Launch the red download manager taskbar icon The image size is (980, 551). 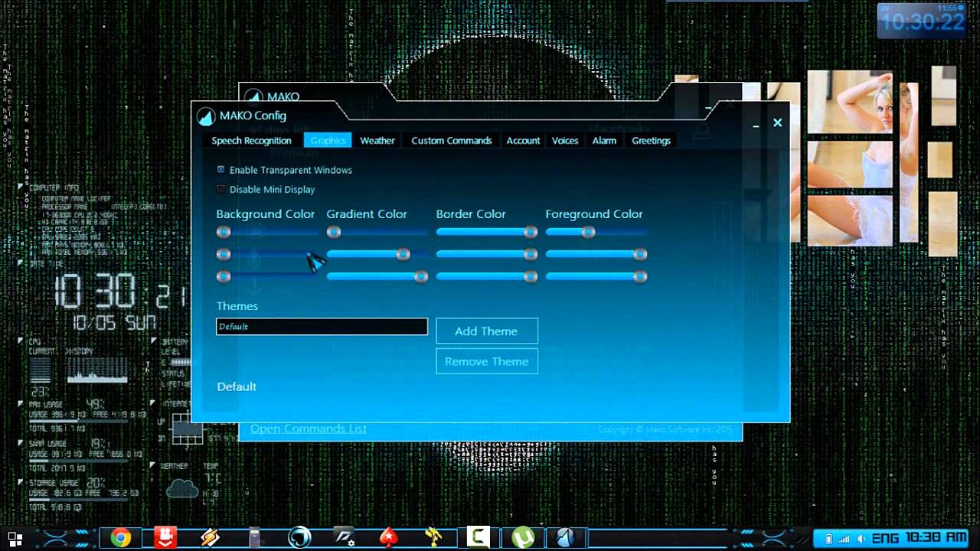[x=165, y=538]
